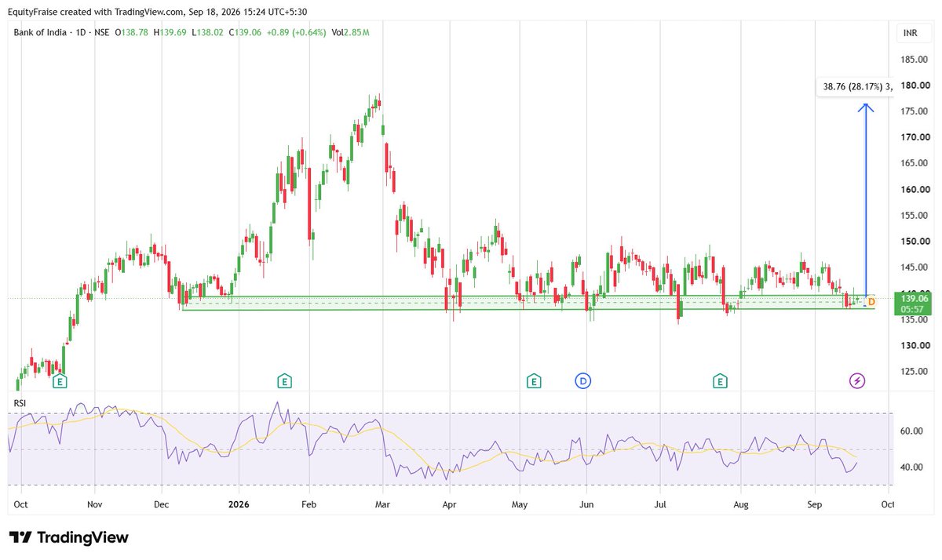The image size is (942, 560).
Task: Click the blue dividend D marker near Jun
Action: click(582, 381)
